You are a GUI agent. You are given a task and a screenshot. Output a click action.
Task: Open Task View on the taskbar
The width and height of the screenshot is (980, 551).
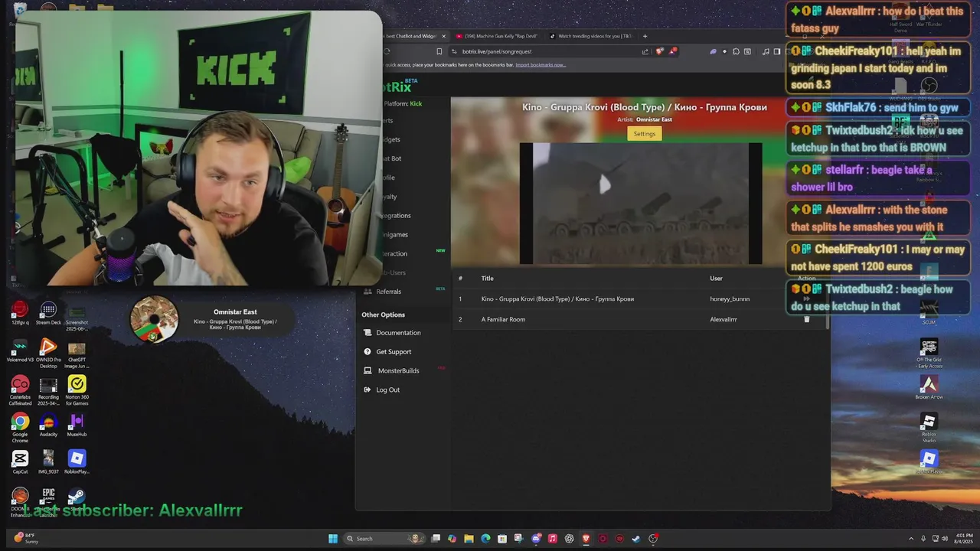point(435,539)
